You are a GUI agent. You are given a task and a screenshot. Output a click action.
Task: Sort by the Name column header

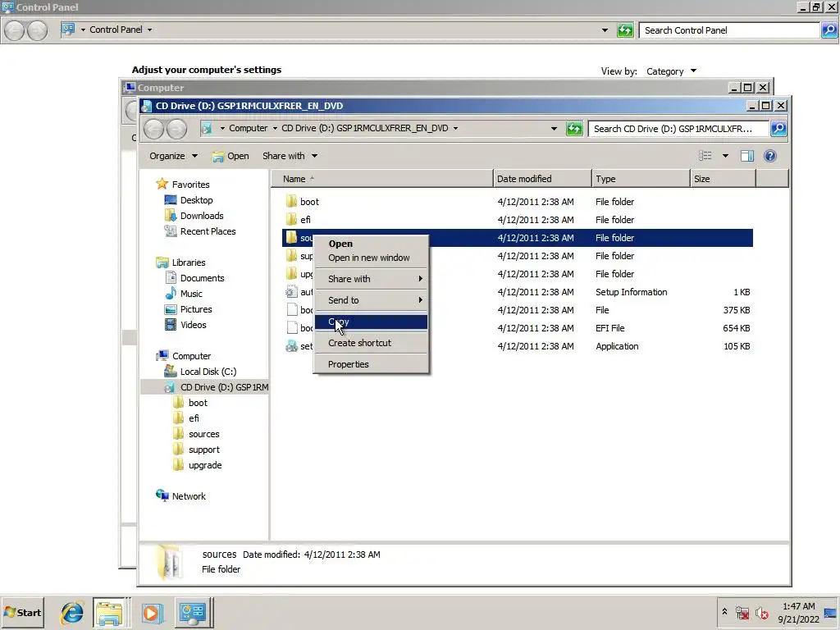[x=382, y=179]
